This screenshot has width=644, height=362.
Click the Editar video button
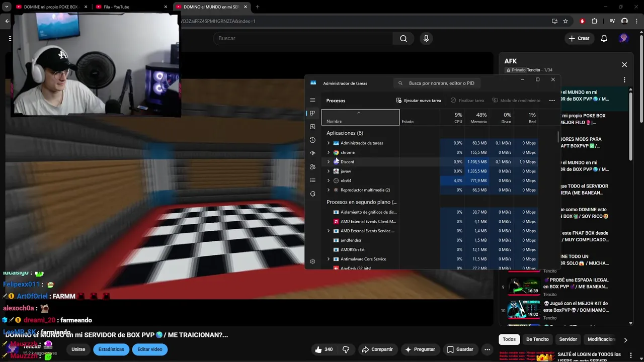pos(150,349)
